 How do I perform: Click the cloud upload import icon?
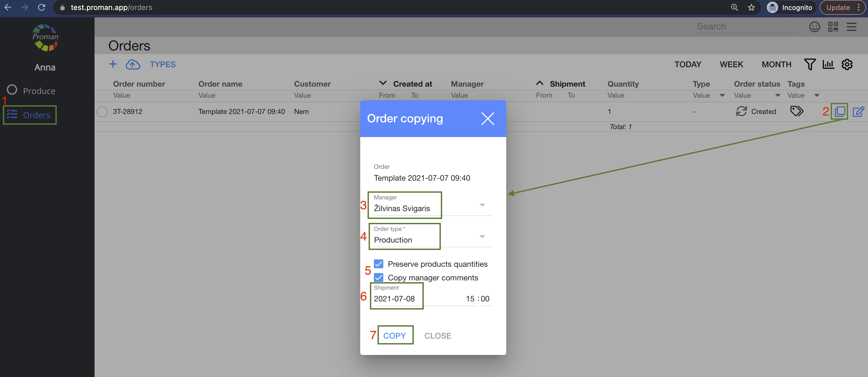point(133,64)
